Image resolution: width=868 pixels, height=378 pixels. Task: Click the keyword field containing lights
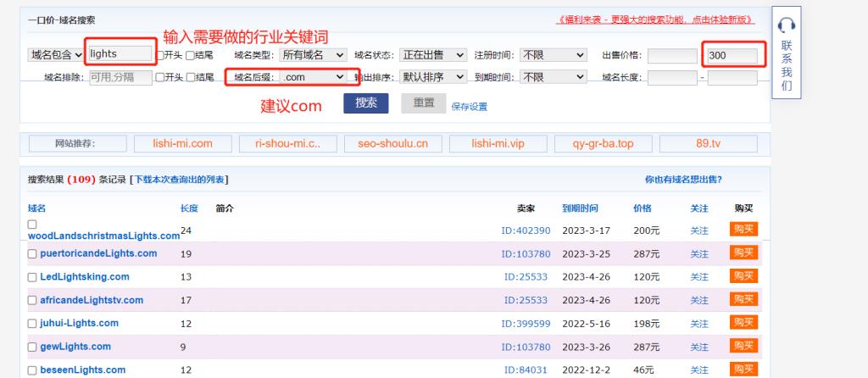[120, 53]
